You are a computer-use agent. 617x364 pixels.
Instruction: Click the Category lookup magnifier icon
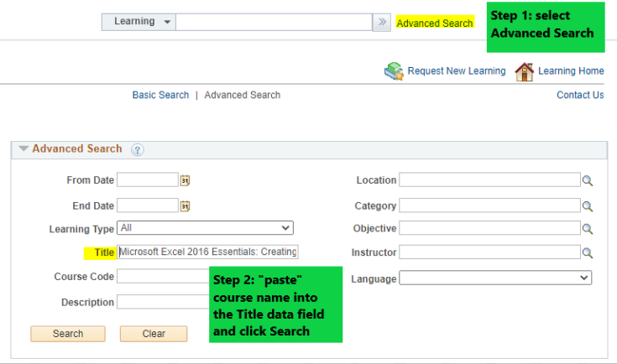click(x=588, y=206)
